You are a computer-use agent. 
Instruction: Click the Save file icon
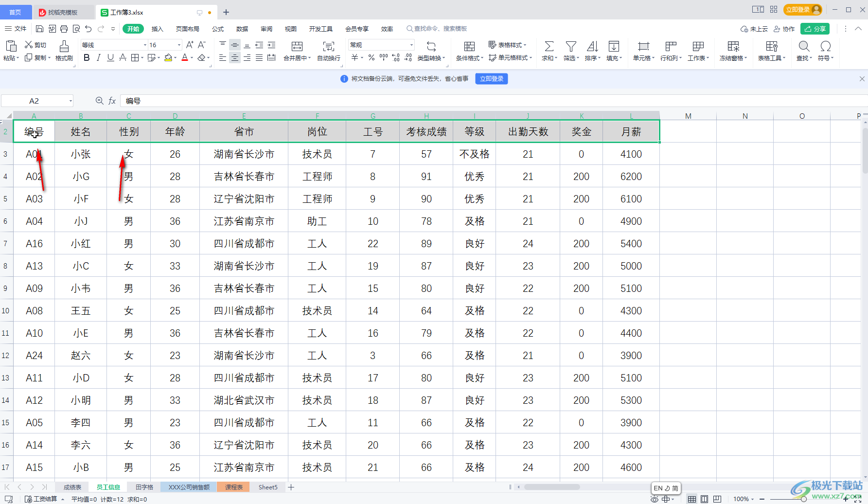pos(40,29)
